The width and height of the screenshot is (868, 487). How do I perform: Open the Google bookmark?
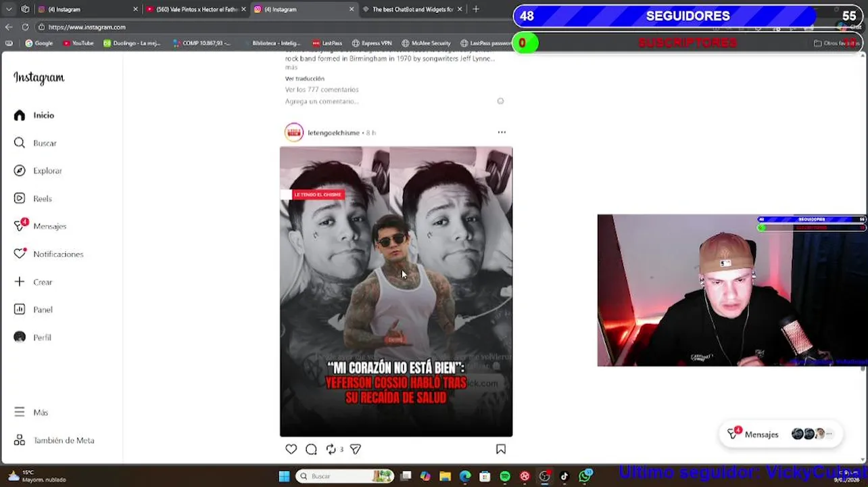click(39, 43)
